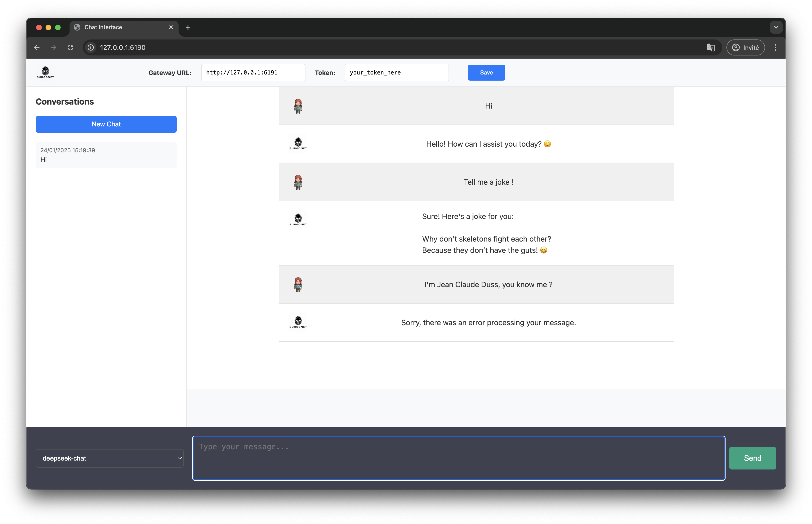The image size is (812, 524).
Task: Select the deepseek-chat model dropdown
Action: point(111,458)
